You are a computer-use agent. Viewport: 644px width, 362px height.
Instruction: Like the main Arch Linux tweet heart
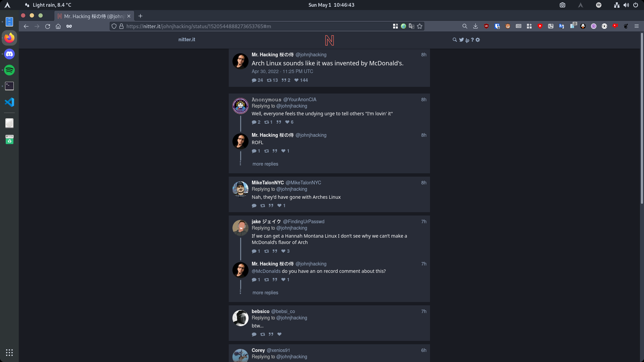297,80
